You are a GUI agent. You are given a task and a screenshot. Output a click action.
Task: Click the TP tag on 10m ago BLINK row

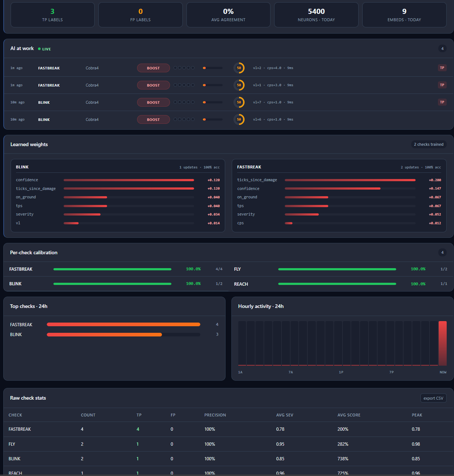442,102
